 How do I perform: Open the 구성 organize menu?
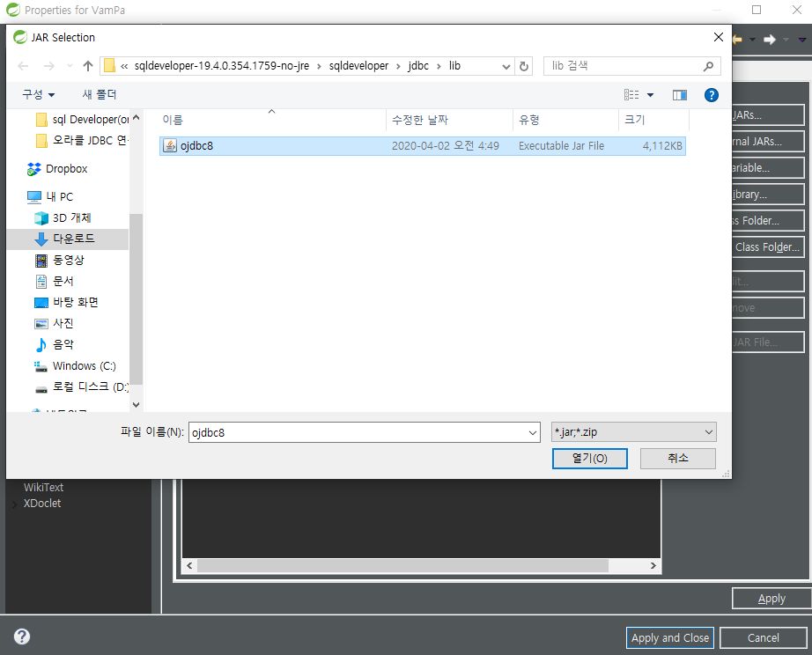coord(38,94)
